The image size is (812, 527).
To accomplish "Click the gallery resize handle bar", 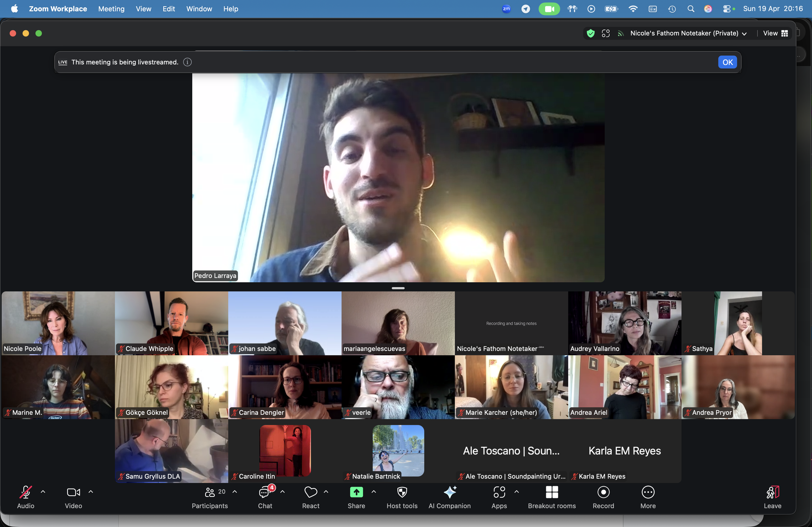I will tap(398, 288).
